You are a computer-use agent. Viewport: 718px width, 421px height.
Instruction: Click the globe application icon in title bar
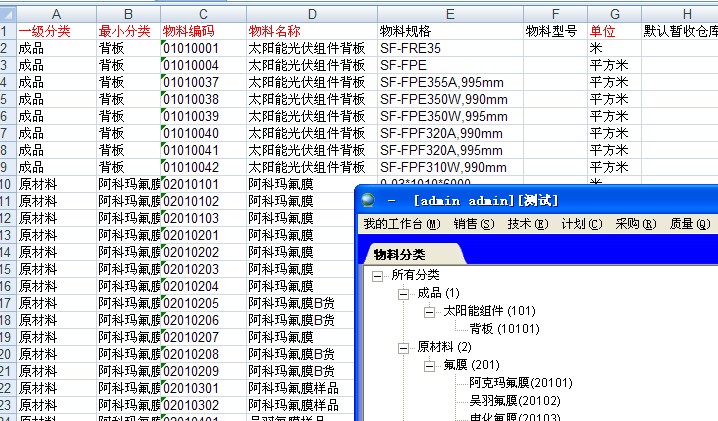click(370, 200)
